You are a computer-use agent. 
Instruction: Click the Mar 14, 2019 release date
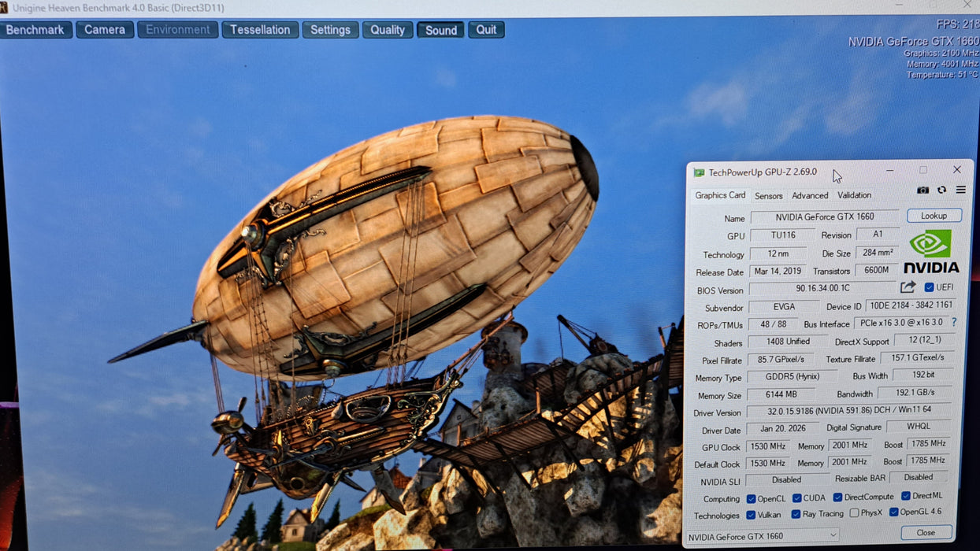click(x=778, y=272)
